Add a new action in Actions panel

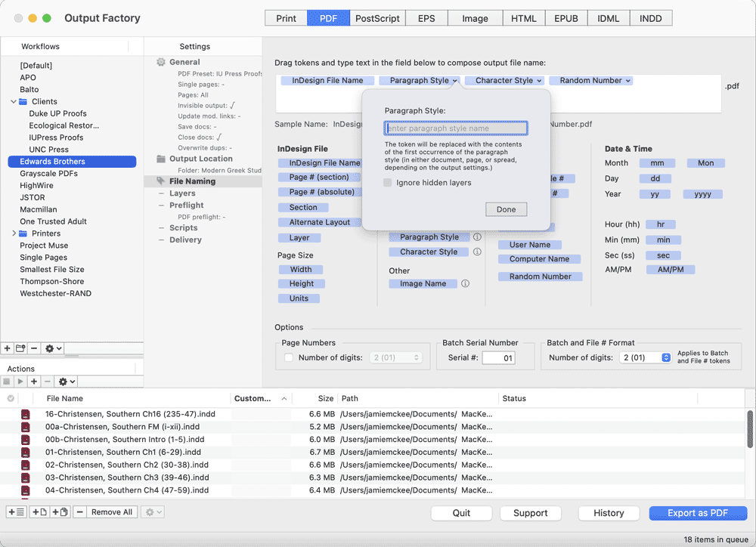tap(34, 382)
